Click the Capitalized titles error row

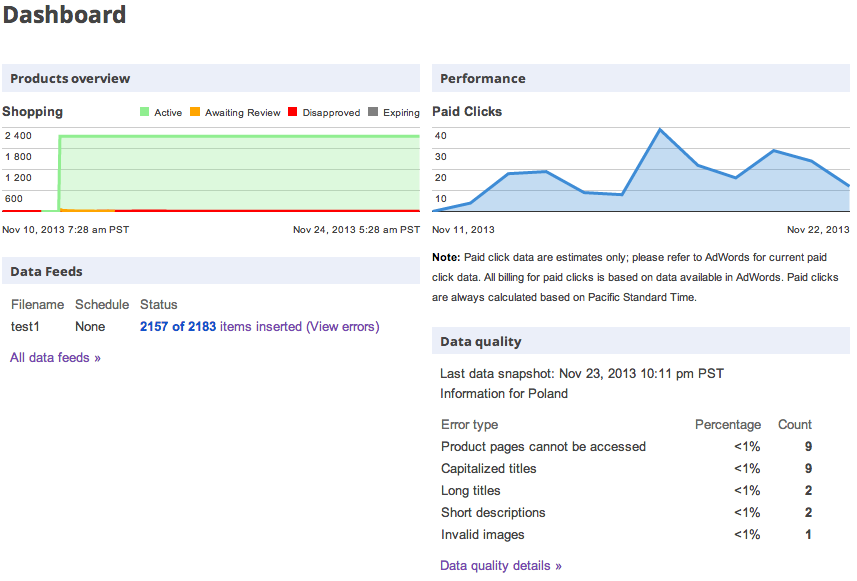pyautogui.click(x=626, y=468)
